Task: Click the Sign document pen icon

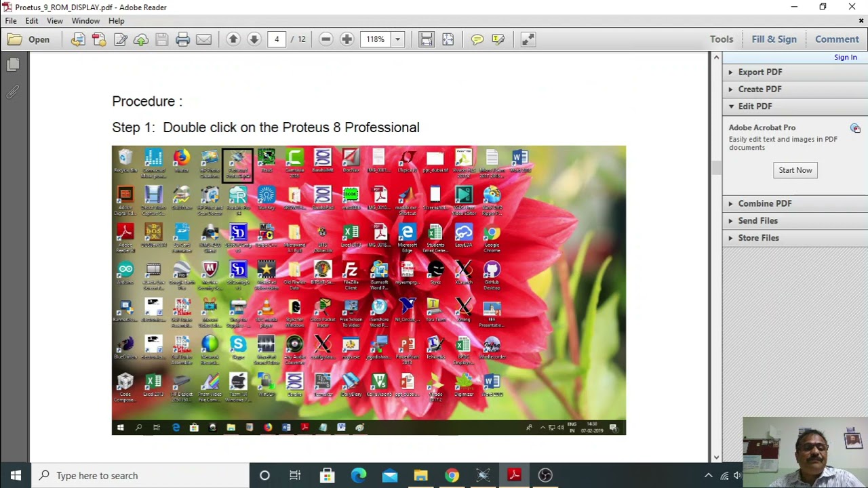Action: click(121, 39)
